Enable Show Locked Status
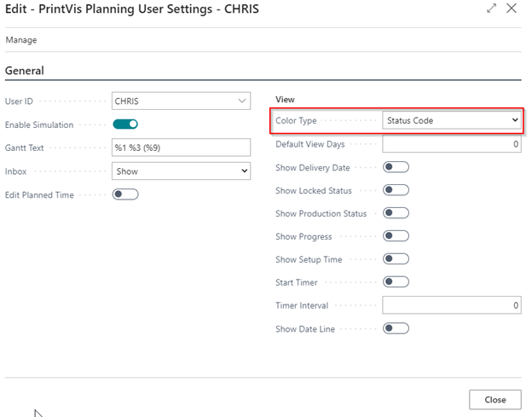The width and height of the screenshot is (532, 417). point(396,190)
